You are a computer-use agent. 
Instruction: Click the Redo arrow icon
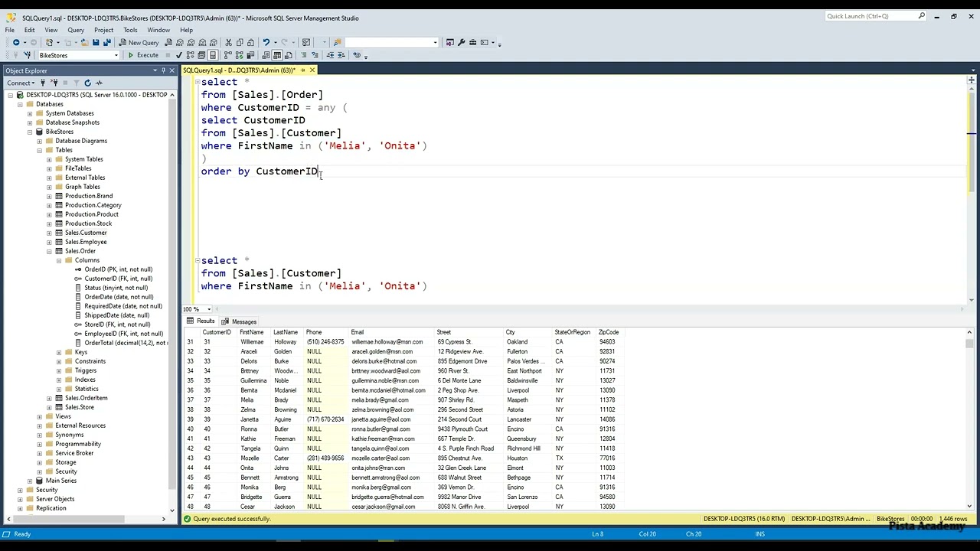(x=285, y=43)
